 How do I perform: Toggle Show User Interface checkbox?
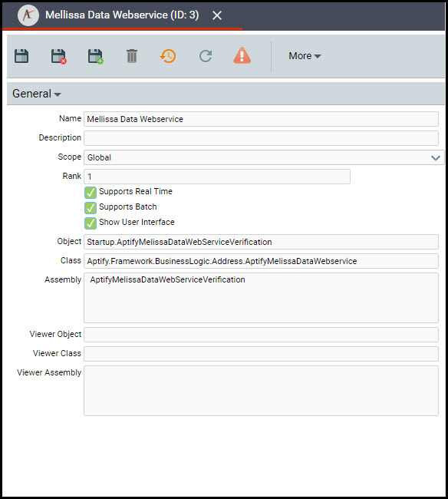[91, 223]
